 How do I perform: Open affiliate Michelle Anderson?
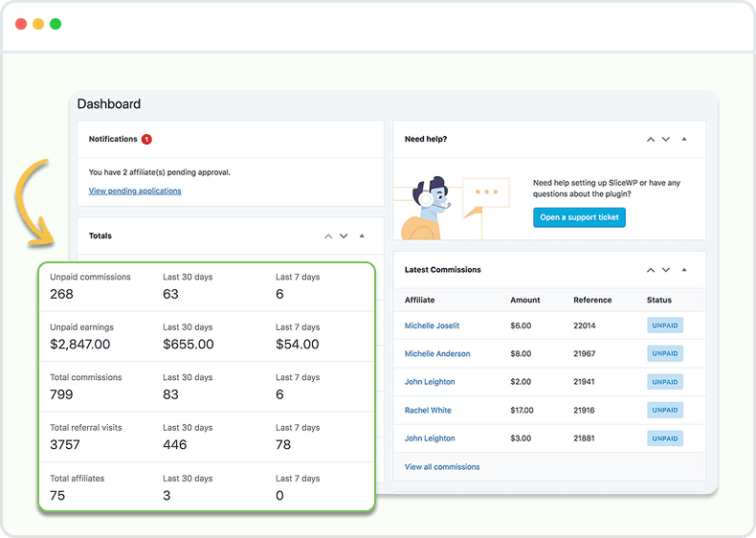(437, 354)
